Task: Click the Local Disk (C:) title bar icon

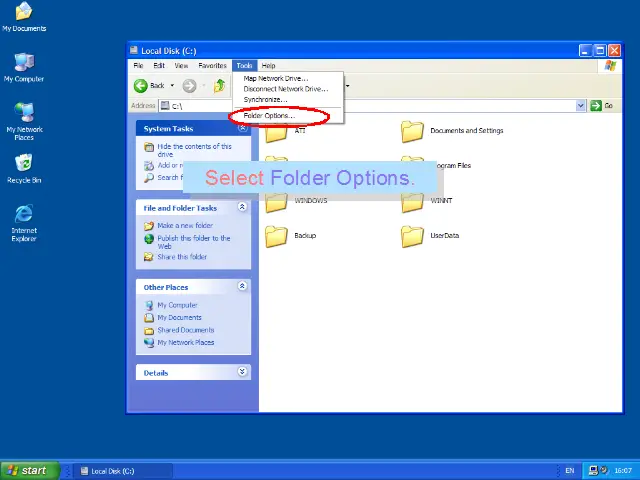Action: 133,51
